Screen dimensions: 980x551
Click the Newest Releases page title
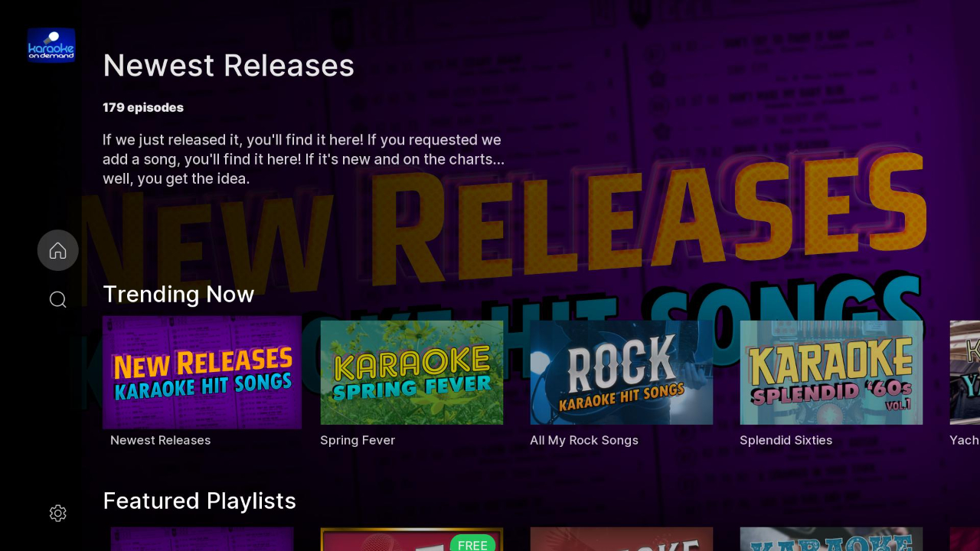coord(228,65)
